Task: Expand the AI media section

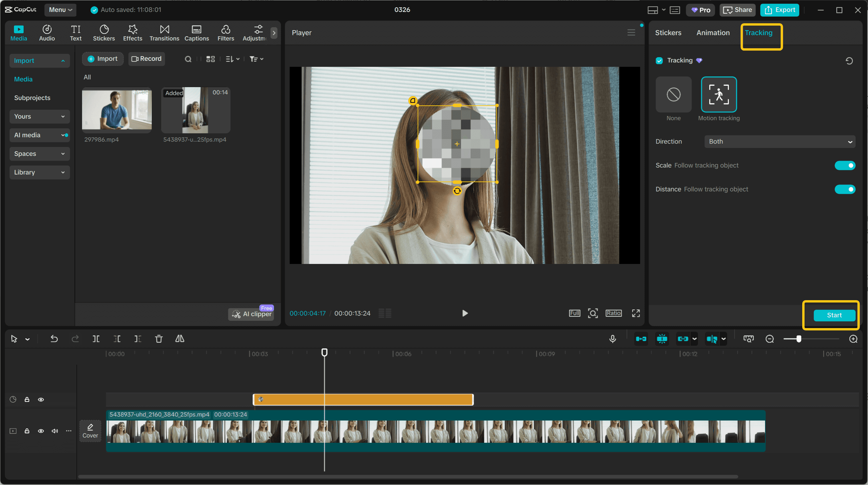Action: (40, 135)
